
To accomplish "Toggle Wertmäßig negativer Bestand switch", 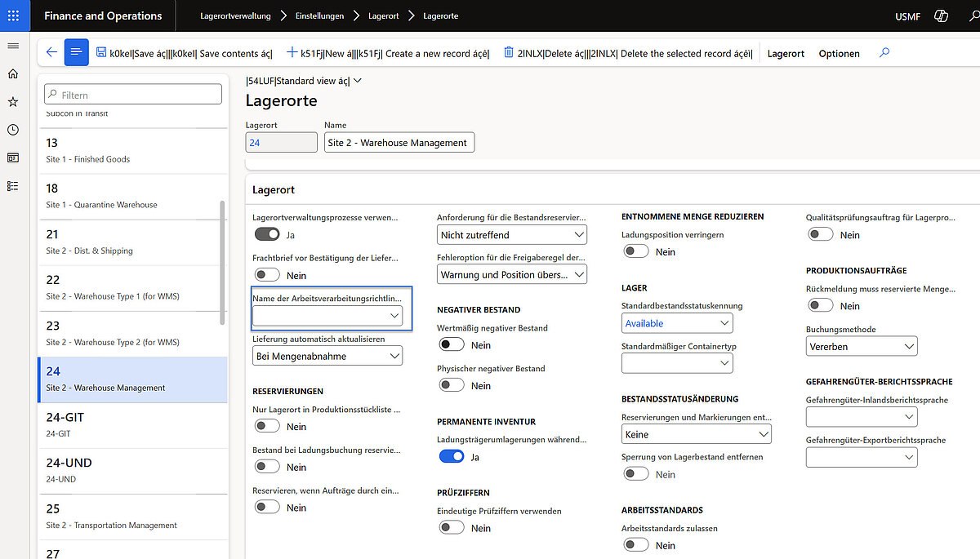I will pos(452,345).
